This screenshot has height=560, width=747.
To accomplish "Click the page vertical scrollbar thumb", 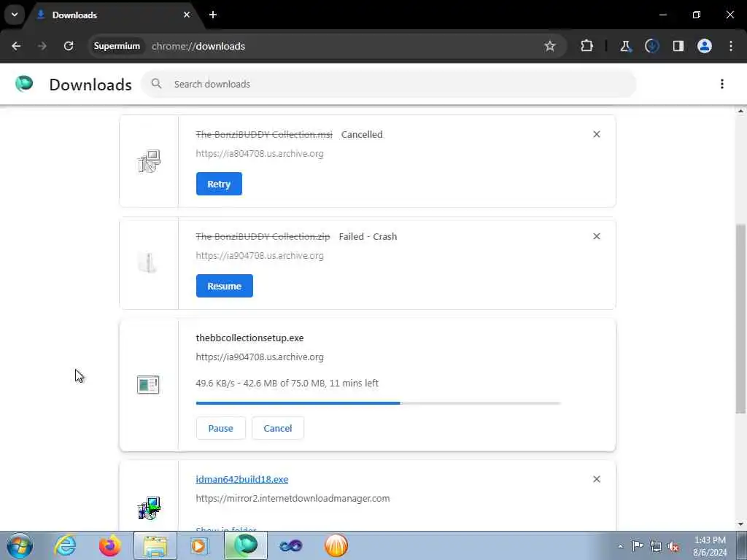I will pyautogui.click(x=741, y=319).
